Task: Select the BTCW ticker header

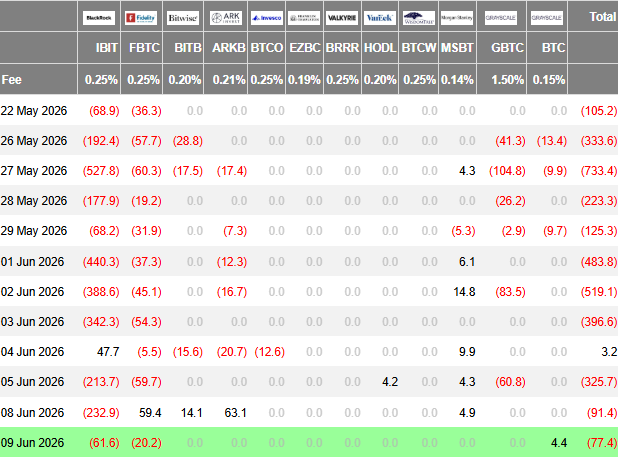Action: coord(419,48)
